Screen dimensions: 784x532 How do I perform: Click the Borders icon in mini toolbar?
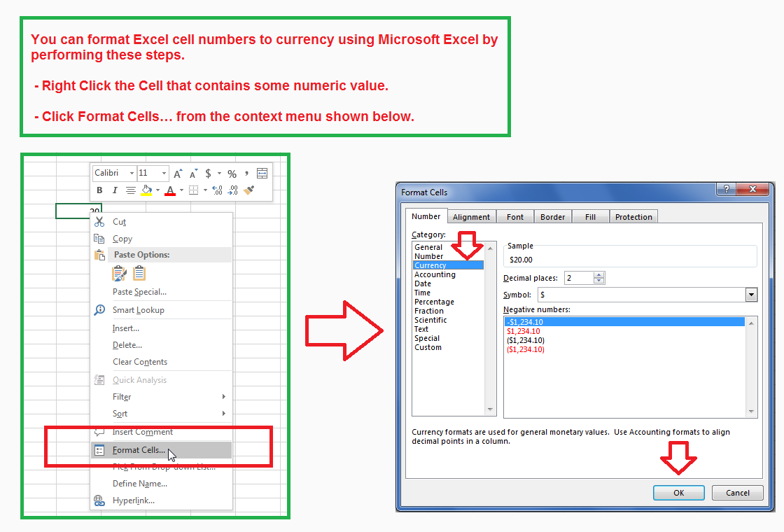(x=193, y=190)
